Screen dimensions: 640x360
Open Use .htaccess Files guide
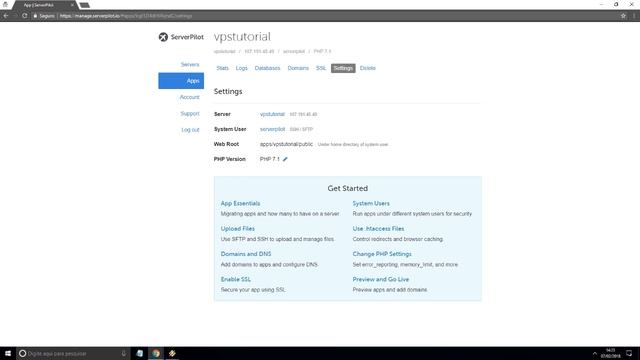[378, 229]
